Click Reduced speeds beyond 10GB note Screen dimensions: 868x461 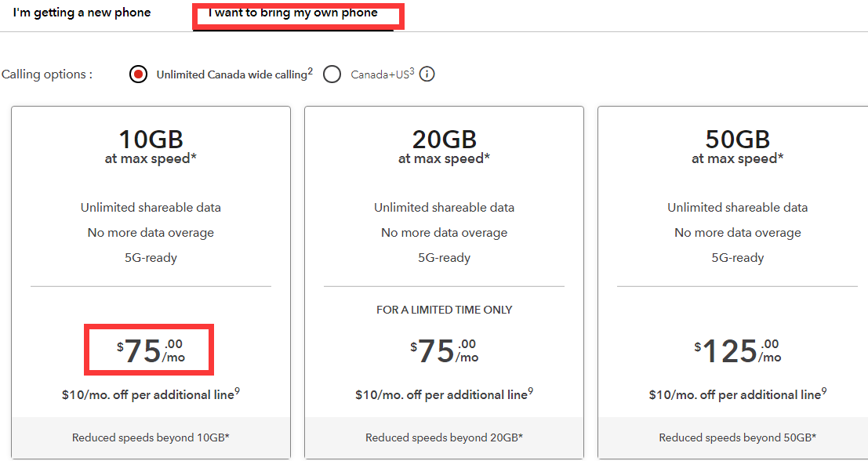(x=151, y=437)
